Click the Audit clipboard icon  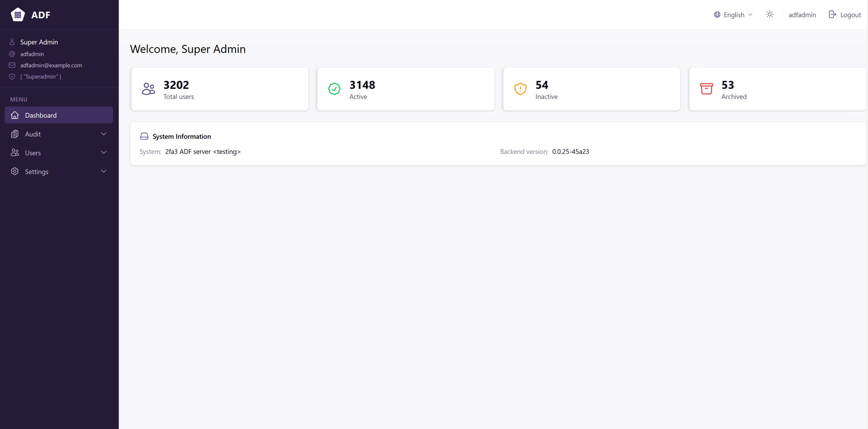point(15,134)
